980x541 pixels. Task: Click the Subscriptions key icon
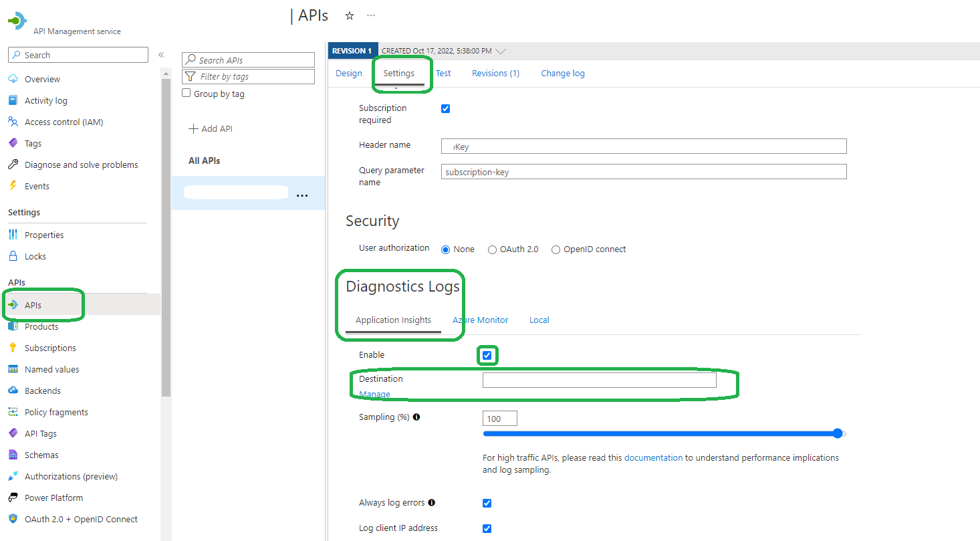click(13, 348)
